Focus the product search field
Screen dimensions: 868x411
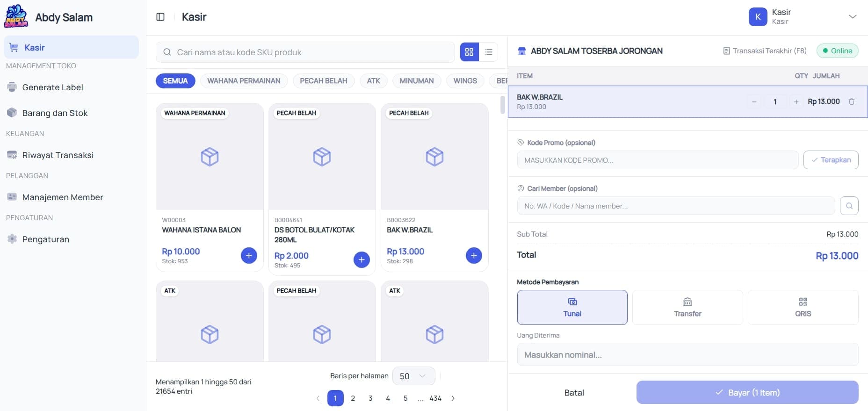point(305,52)
